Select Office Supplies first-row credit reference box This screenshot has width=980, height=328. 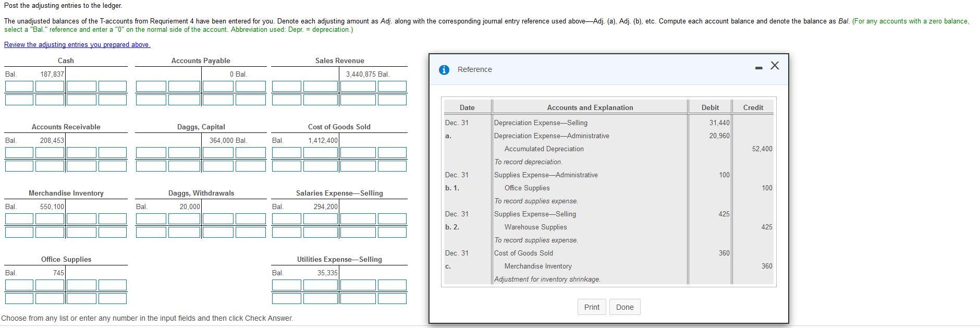(113, 285)
